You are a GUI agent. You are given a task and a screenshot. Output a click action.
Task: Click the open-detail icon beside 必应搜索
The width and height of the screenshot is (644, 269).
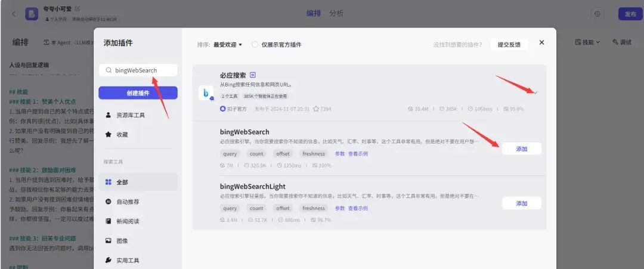[253, 75]
